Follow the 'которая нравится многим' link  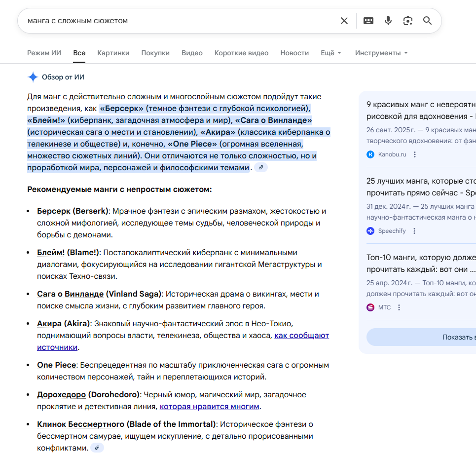point(210,407)
